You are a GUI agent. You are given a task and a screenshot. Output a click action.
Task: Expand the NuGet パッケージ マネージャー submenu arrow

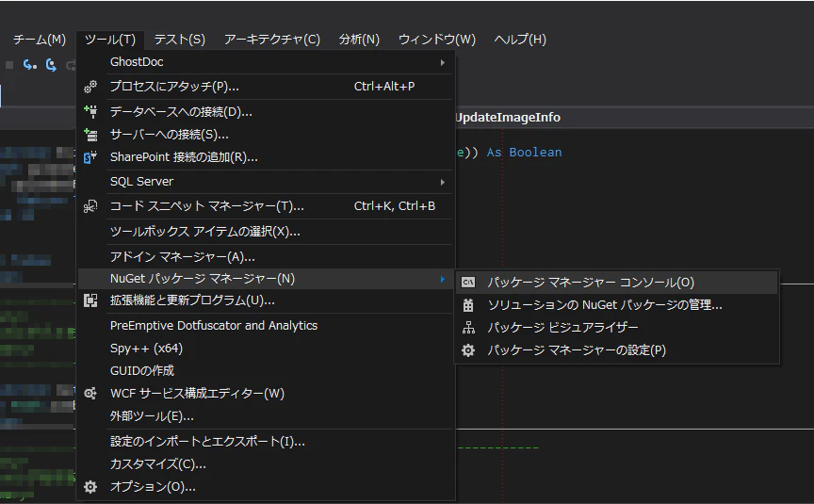pos(442,279)
